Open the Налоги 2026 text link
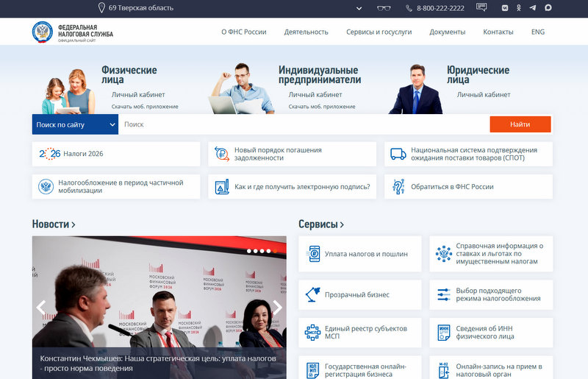 [x=83, y=154]
